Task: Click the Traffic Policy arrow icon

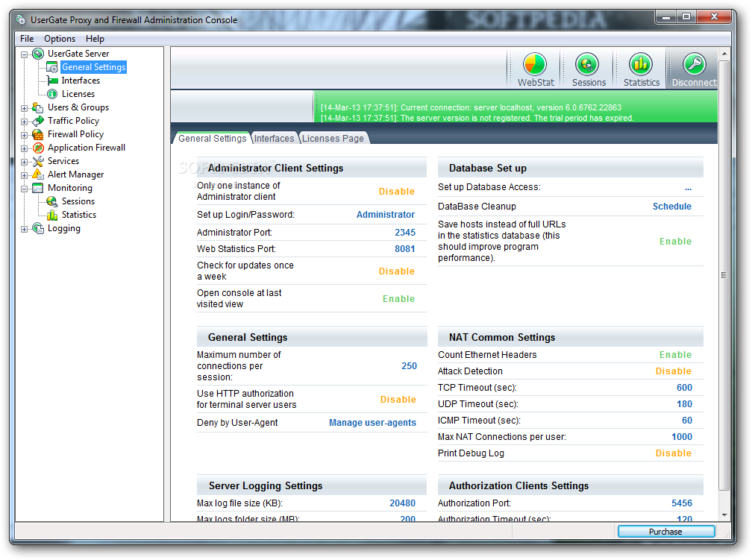Action: [x=38, y=121]
